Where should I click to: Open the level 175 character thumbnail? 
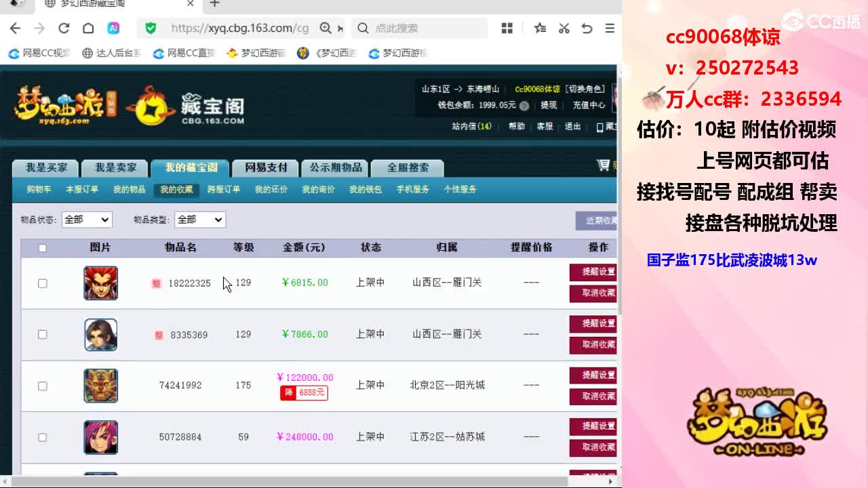point(100,386)
